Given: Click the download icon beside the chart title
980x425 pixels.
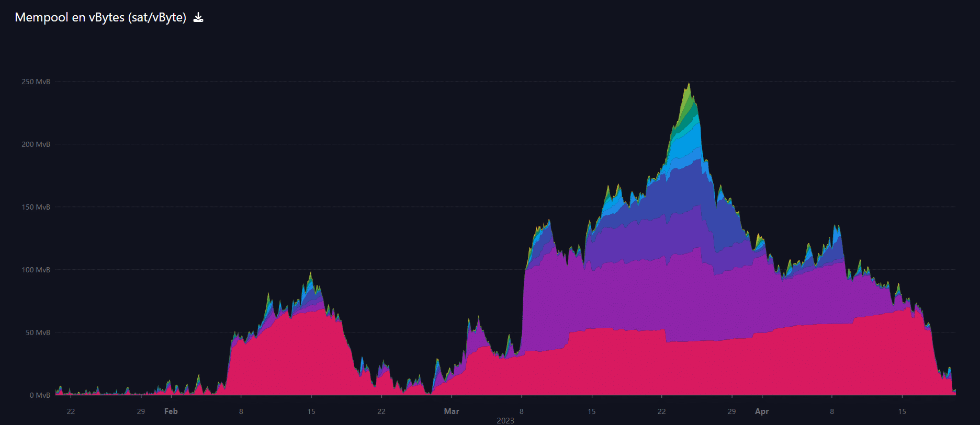Looking at the screenshot, I should coord(198,18).
